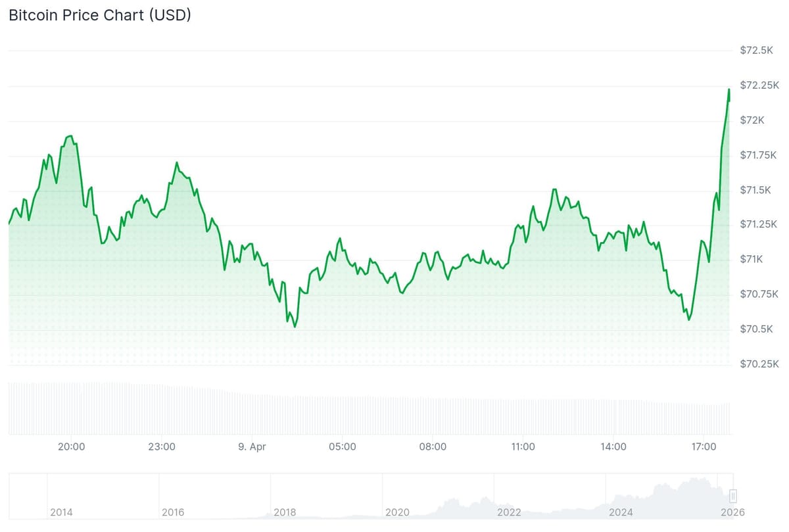Click the $70.25K price axis label
The image size is (789, 532).
coord(759,364)
